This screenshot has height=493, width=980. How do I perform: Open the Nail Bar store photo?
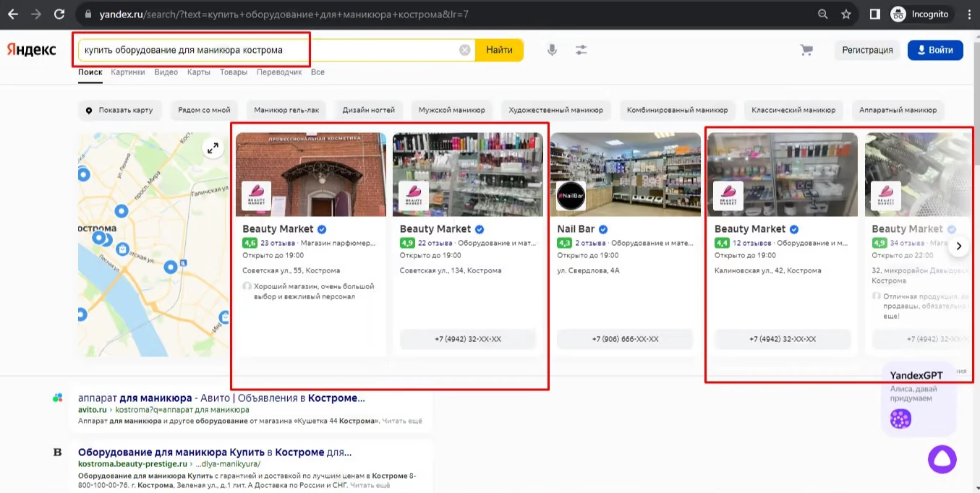coord(625,174)
